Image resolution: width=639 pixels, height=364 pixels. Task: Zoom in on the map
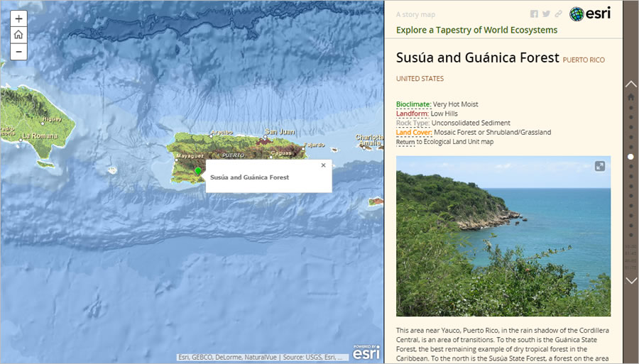click(x=18, y=18)
